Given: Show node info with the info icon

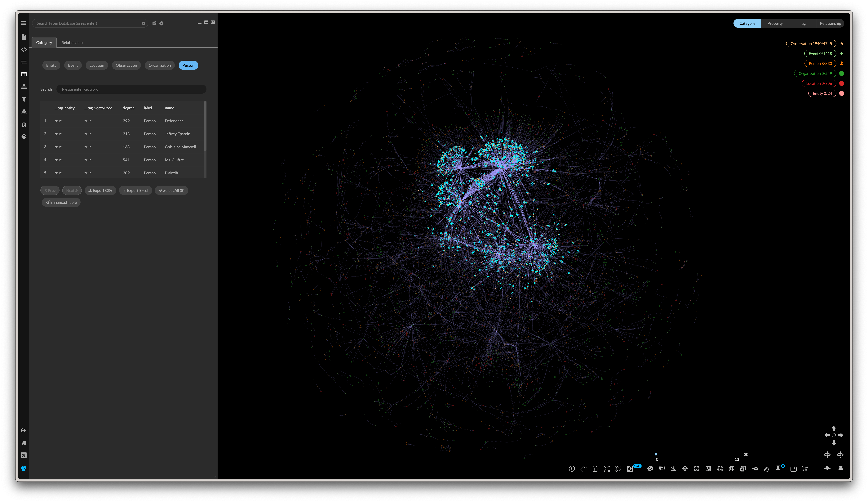Looking at the screenshot, I should tap(572, 469).
